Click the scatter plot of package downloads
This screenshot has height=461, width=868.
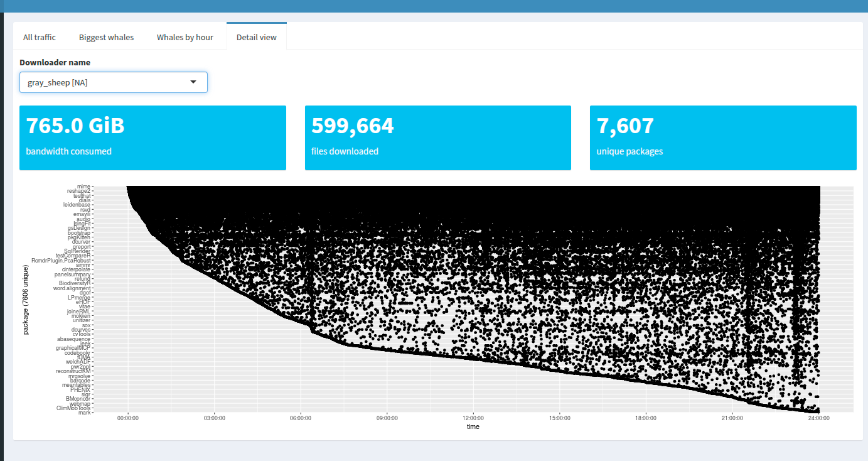[x=473, y=299]
